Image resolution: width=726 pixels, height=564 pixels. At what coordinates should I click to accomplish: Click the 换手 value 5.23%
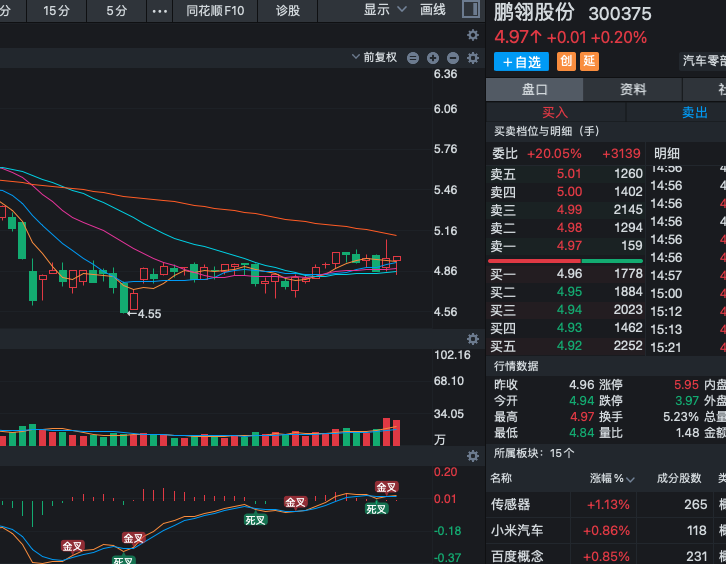(681, 417)
